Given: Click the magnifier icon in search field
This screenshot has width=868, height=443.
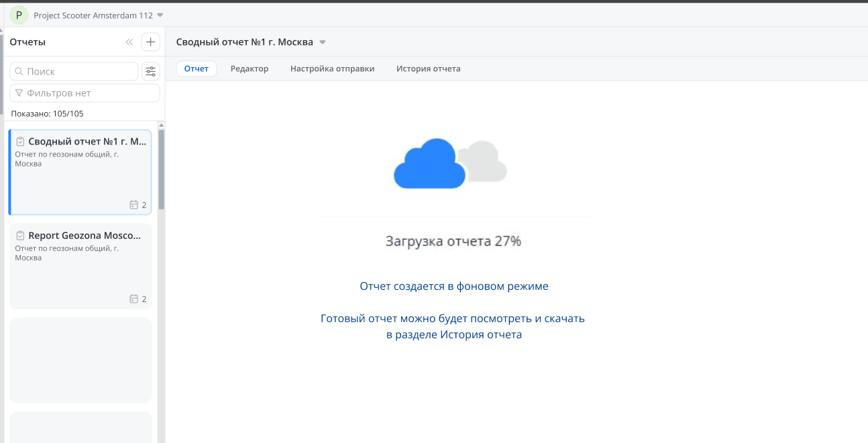Looking at the screenshot, I should pyautogui.click(x=19, y=72).
